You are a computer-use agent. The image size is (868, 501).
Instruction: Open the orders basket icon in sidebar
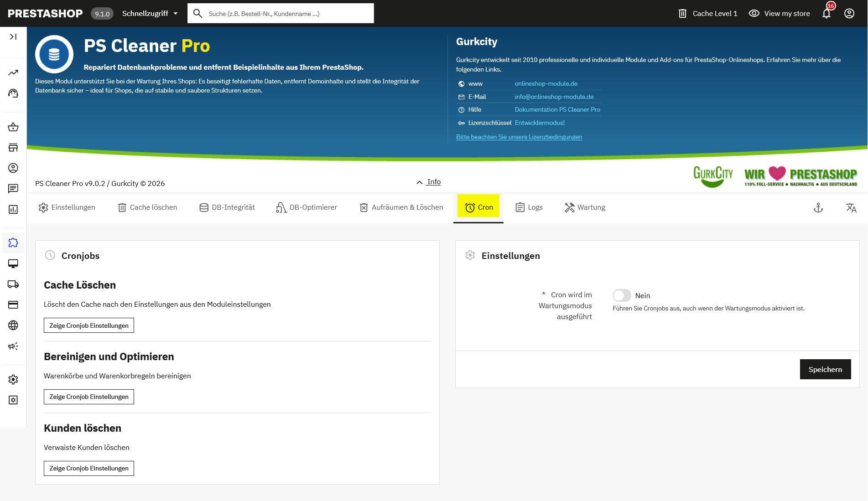click(13, 127)
